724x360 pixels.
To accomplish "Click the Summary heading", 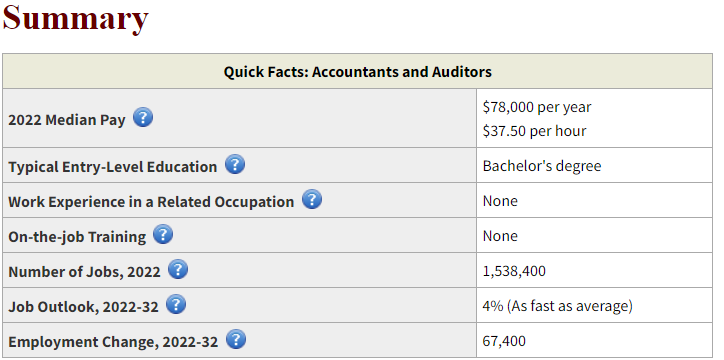I will pyautogui.click(x=76, y=18).
